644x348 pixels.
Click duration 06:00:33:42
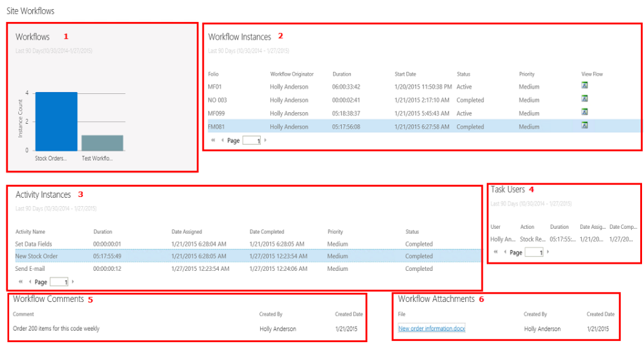(x=346, y=87)
